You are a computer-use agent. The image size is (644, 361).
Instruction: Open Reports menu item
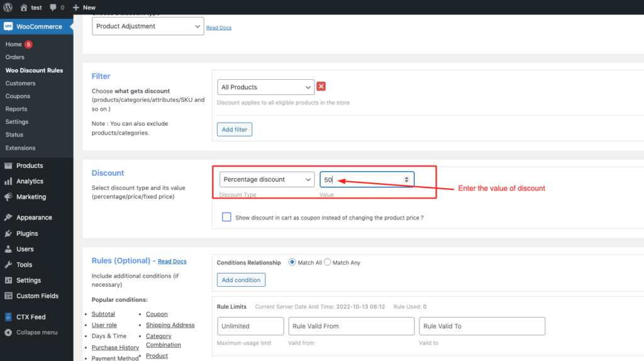click(x=16, y=109)
